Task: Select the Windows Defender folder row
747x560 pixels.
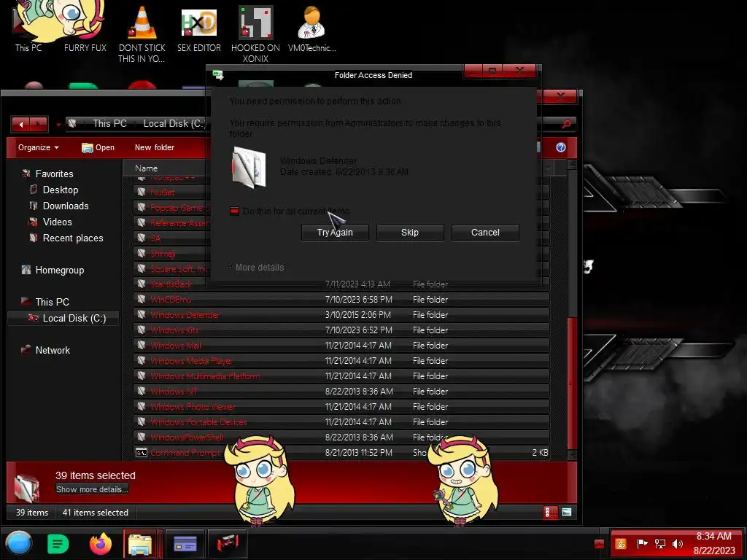Action: point(341,315)
